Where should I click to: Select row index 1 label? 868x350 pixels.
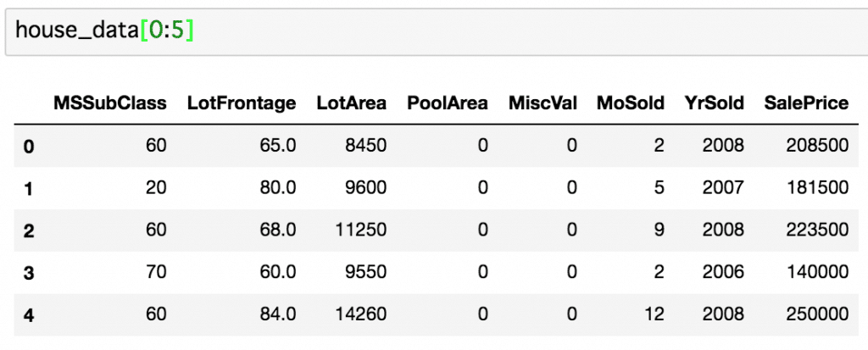pos(29,189)
